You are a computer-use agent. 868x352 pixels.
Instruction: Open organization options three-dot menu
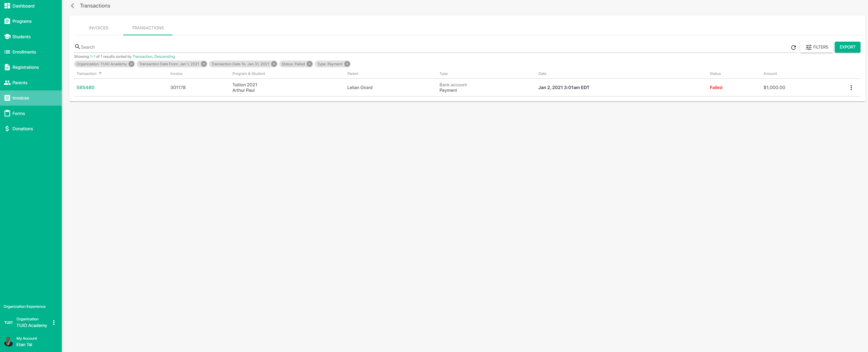coord(54,322)
